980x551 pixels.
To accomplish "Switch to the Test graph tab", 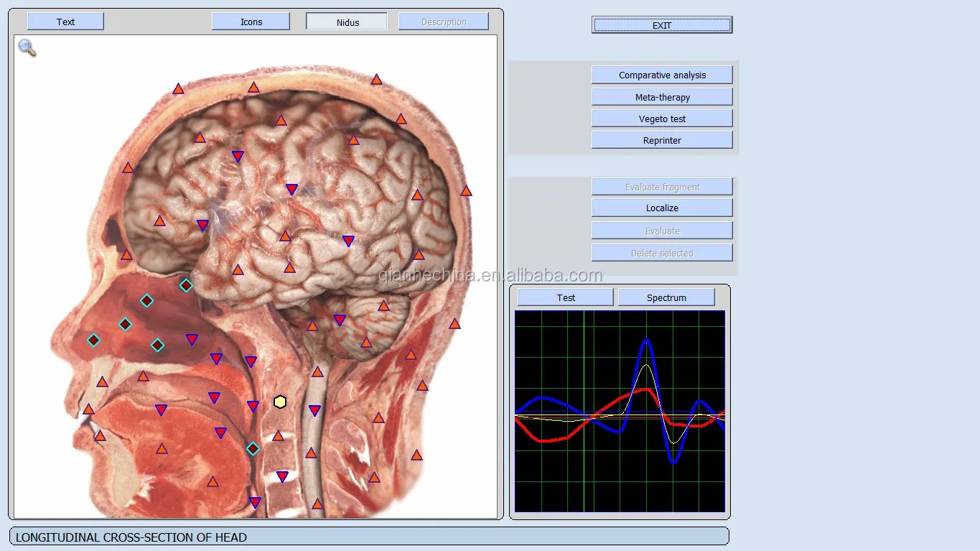I will click(565, 297).
